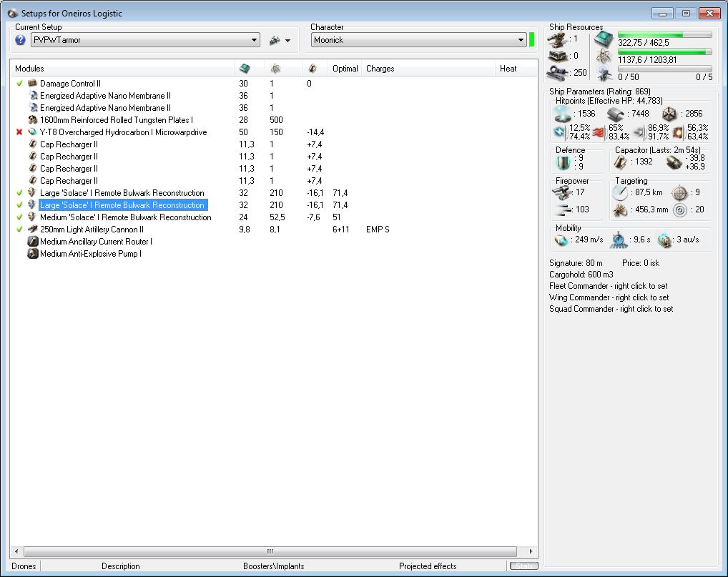Sort by the Modules column header
Viewport: 728px width, 577px height.
122,68
